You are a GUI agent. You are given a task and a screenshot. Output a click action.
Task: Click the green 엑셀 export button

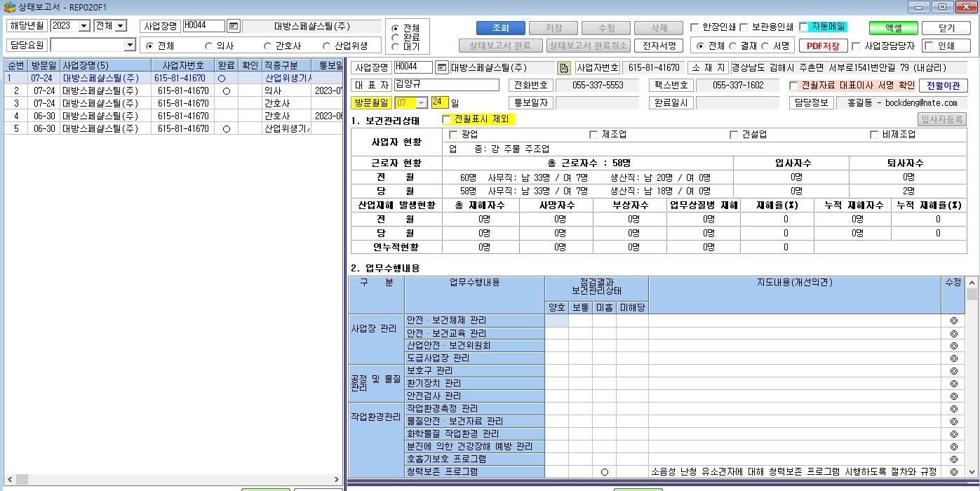tap(893, 28)
